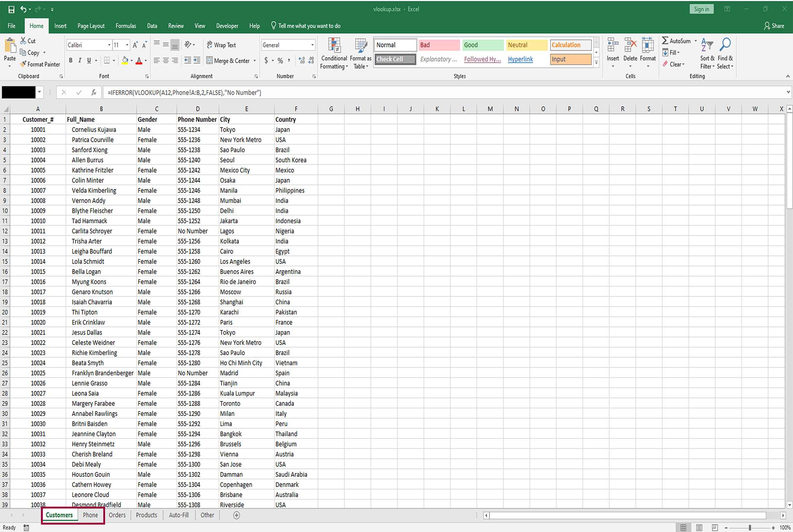This screenshot has height=532, width=793.
Task: Open the Formulas ribbon tab
Action: click(x=126, y=26)
